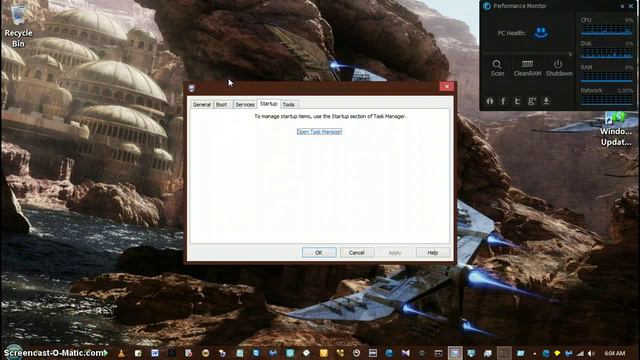
Task: Click the PC Health smiley face icon
Action: (541, 33)
